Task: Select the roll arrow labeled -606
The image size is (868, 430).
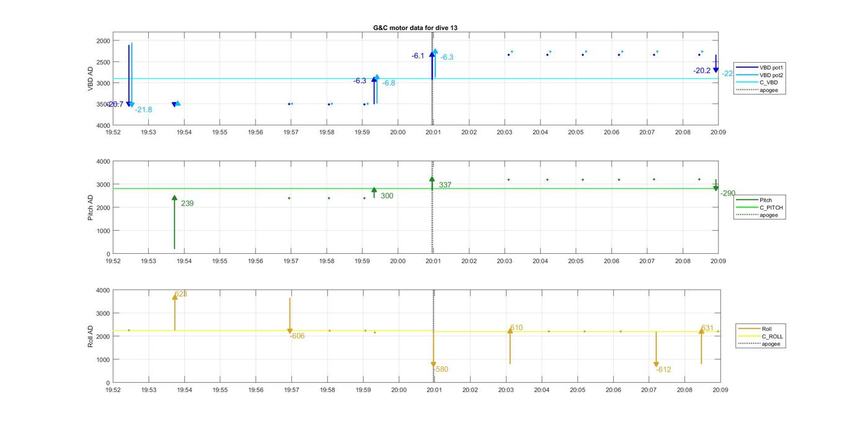Action: pos(290,316)
